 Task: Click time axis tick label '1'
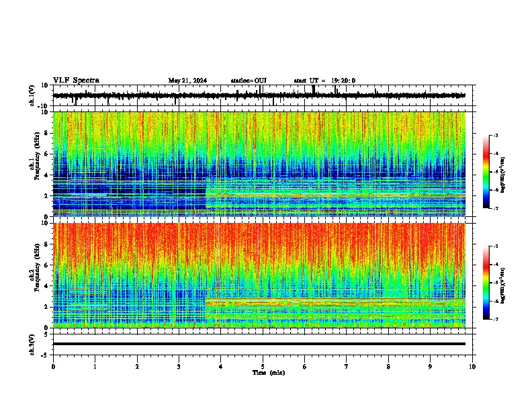(x=95, y=367)
